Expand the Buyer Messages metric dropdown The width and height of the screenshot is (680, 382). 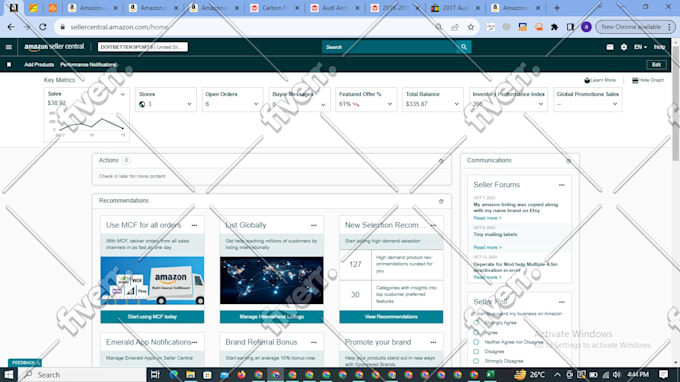(x=323, y=104)
